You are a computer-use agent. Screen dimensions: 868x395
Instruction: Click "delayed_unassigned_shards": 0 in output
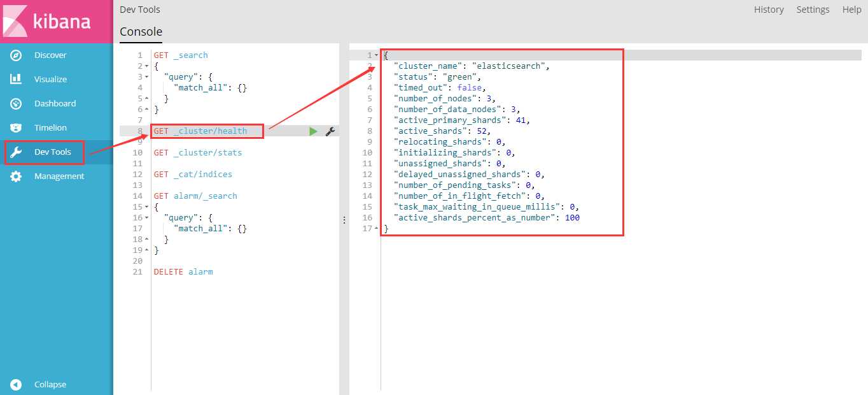[x=469, y=175]
